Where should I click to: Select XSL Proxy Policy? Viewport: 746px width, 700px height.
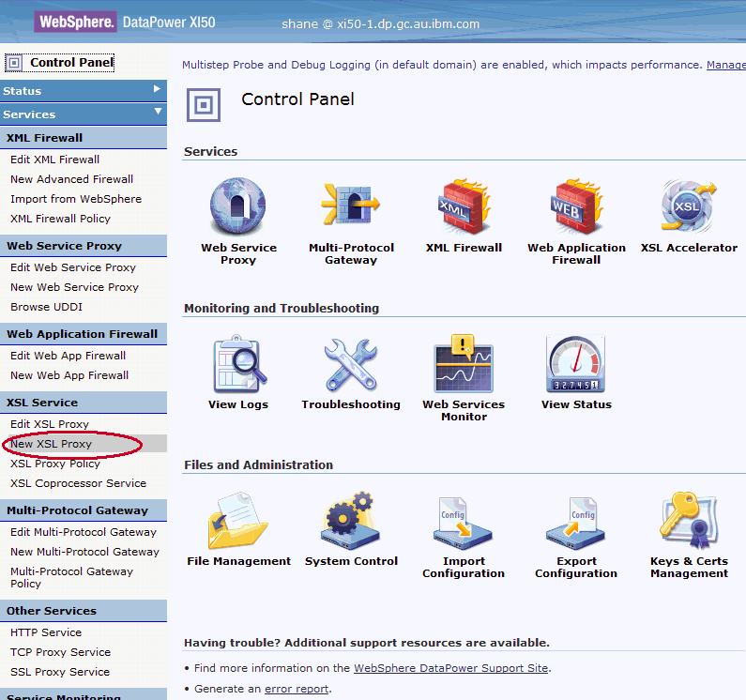[55, 464]
